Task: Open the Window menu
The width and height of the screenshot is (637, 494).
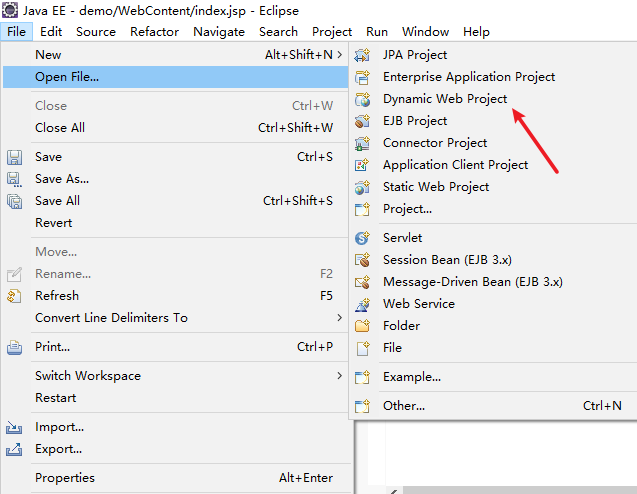Action: click(x=425, y=32)
